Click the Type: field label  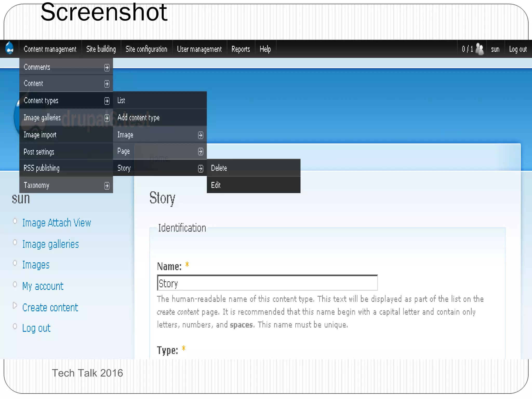point(168,350)
